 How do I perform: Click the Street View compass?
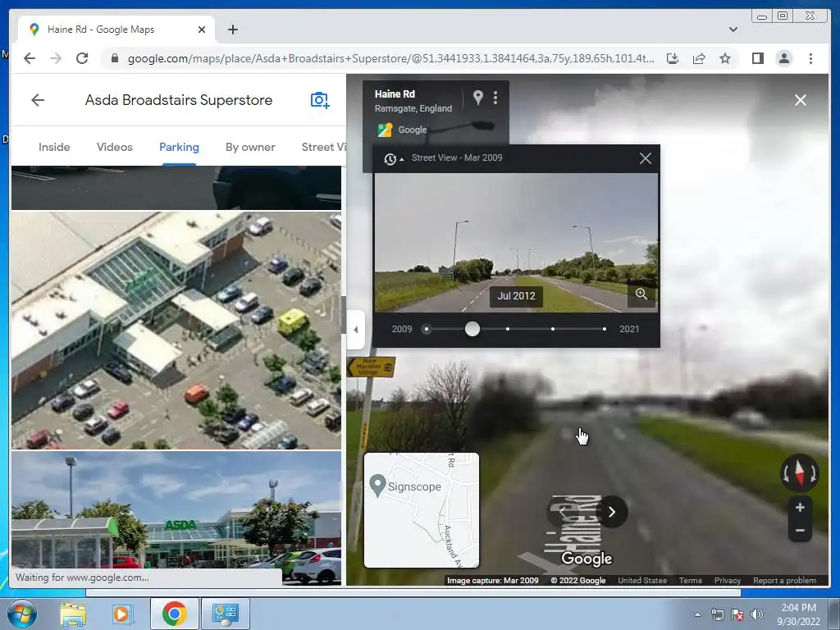coord(799,473)
